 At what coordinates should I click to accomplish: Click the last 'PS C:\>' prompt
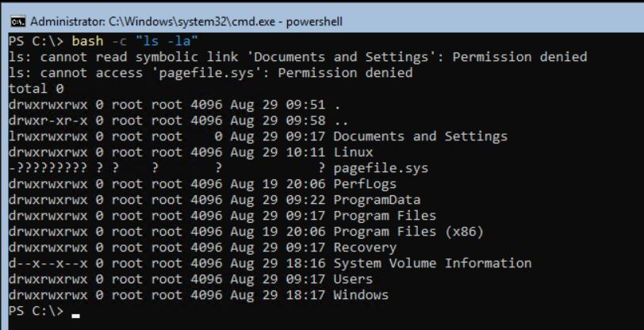click(34, 311)
